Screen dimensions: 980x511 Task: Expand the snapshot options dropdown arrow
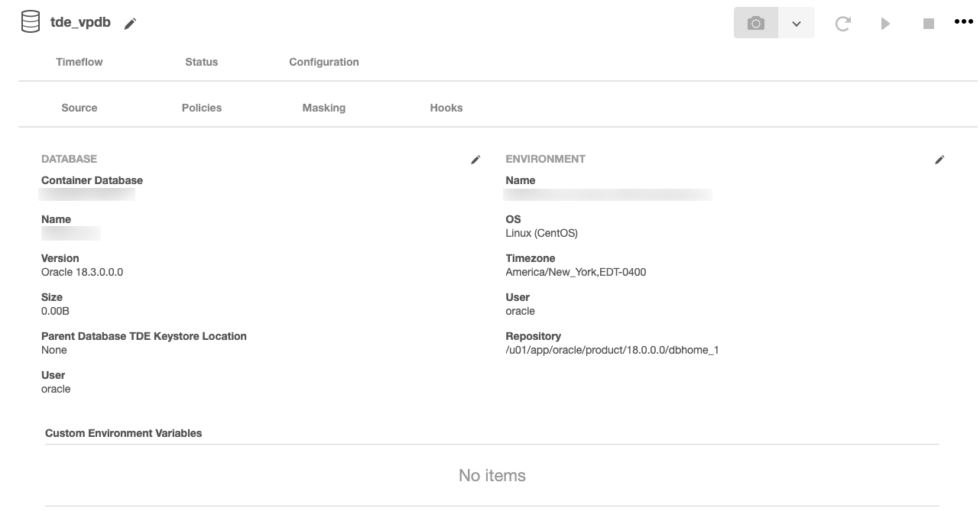click(797, 24)
